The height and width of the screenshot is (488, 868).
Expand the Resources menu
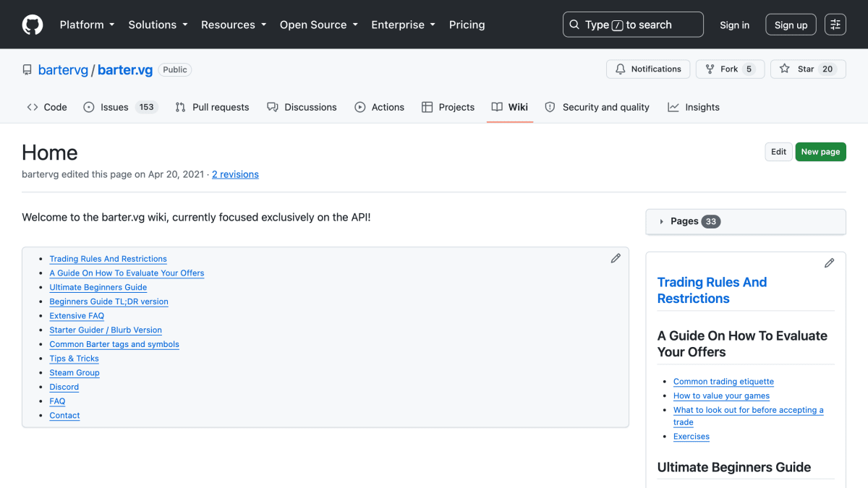[x=234, y=25]
